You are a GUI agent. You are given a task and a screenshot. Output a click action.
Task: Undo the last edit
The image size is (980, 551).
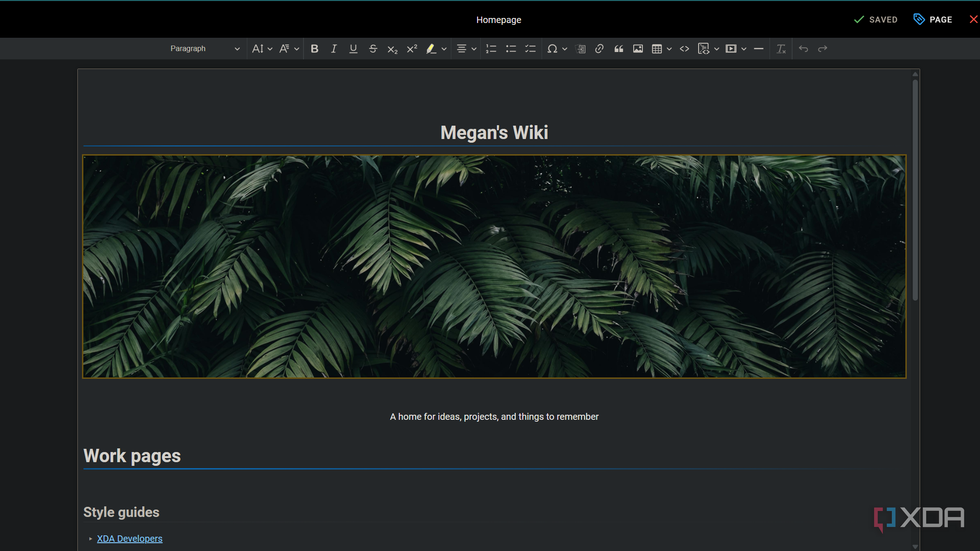803,49
